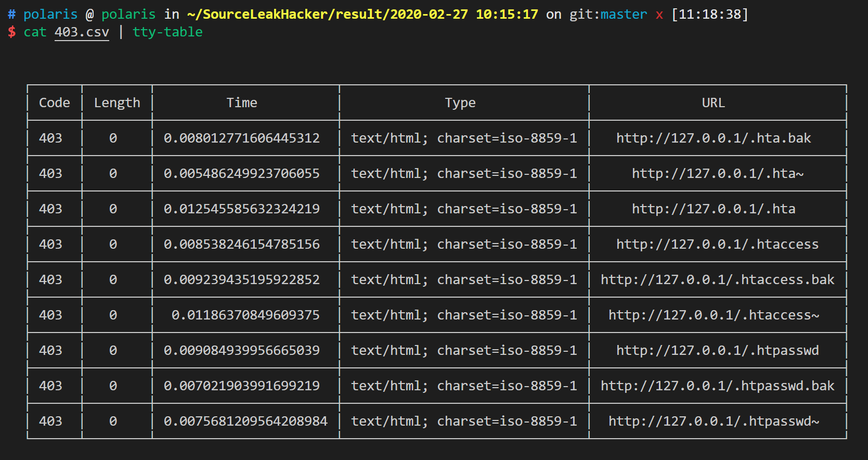The image size is (868, 460).
Task: Click the git:master branch indicator
Action: (608, 15)
